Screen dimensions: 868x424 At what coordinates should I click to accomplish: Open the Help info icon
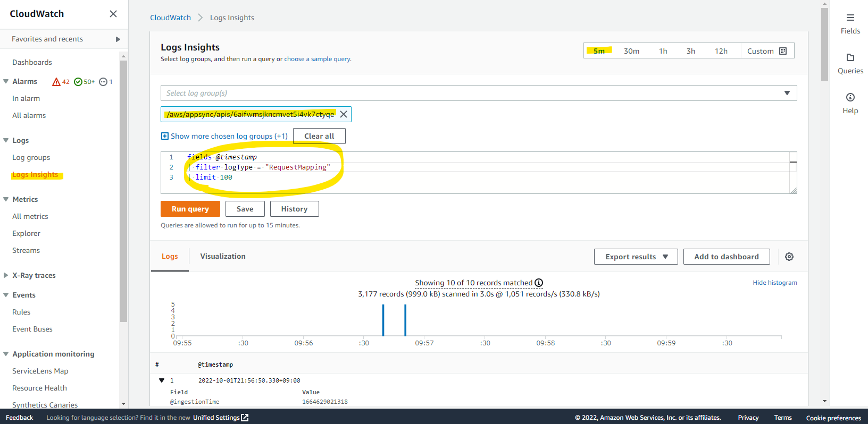pos(850,97)
